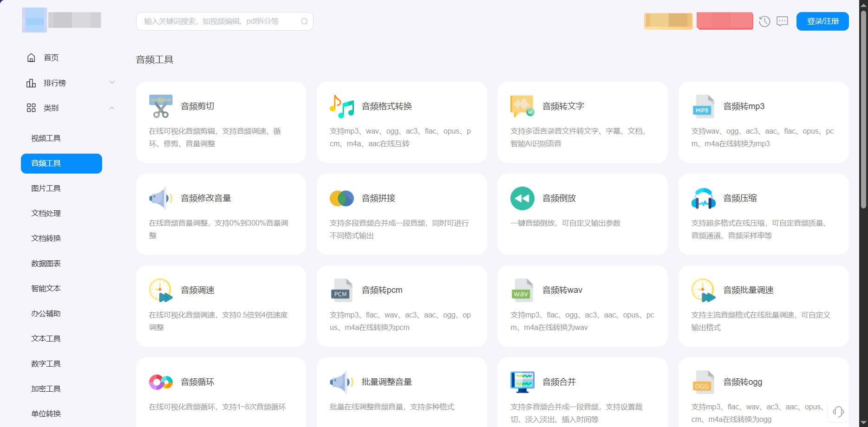868x427 pixels.
Task: Select the 音频转mp3 file icon
Action: click(x=704, y=106)
